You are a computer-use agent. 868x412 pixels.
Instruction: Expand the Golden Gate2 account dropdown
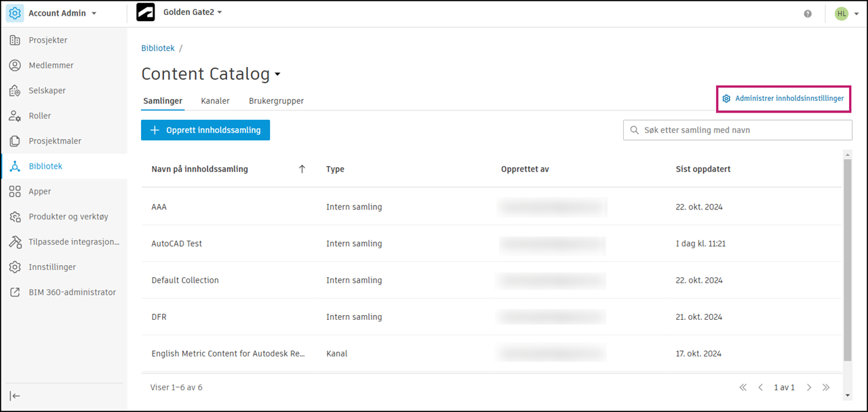point(220,13)
